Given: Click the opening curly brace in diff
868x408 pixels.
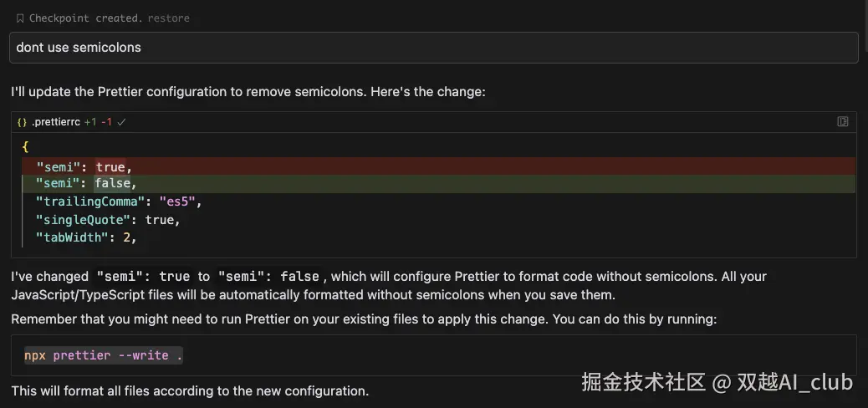Looking at the screenshot, I should [25, 147].
